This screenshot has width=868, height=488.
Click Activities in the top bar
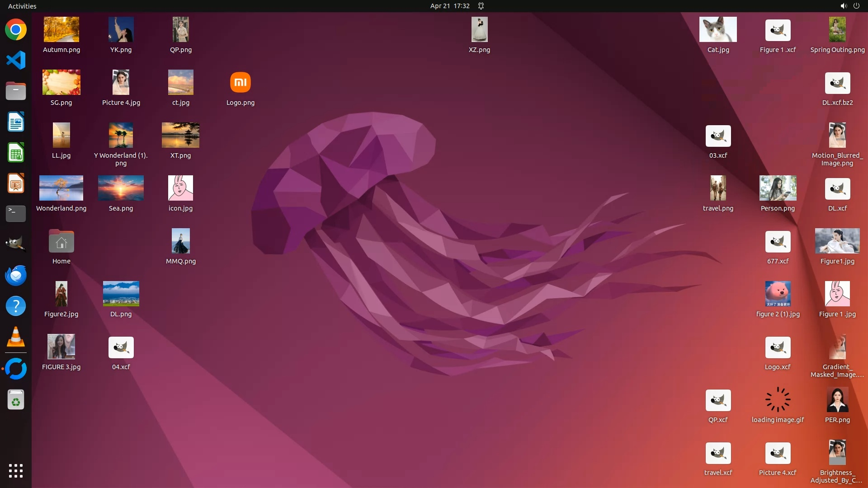[22, 6]
